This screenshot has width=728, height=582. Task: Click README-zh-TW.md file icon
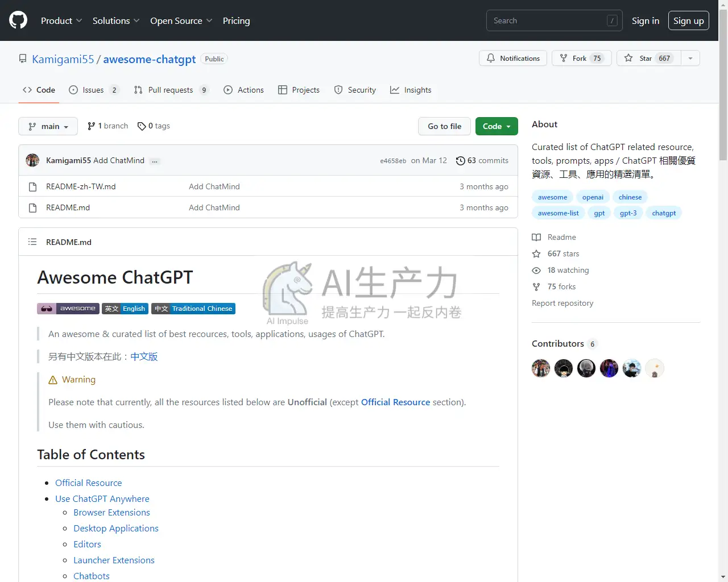pos(32,186)
